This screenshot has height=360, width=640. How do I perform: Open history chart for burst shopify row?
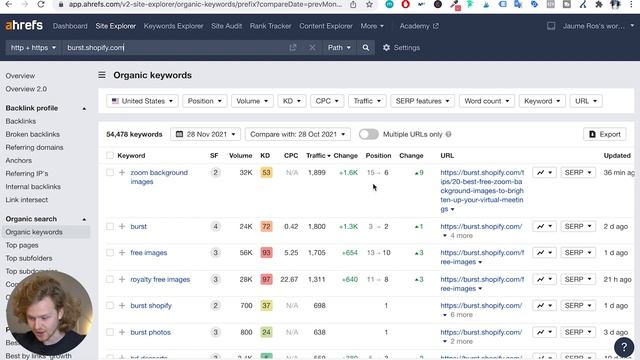544,306
